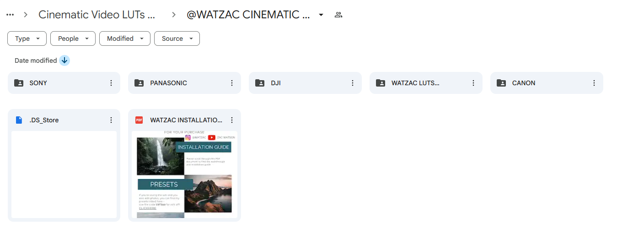This screenshot has height=235, width=644.
Task: Select the WATZAC LUTS shared folder icon
Action: (x=381, y=83)
